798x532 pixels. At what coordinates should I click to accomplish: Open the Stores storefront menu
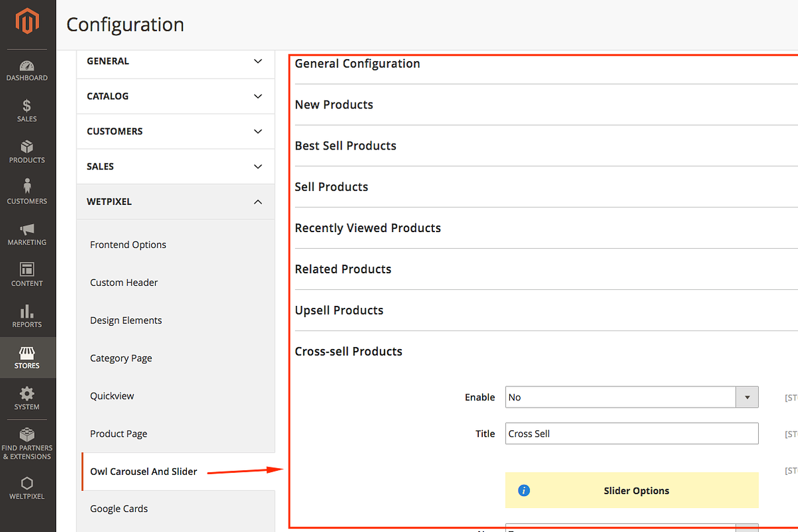pyautogui.click(x=27, y=358)
